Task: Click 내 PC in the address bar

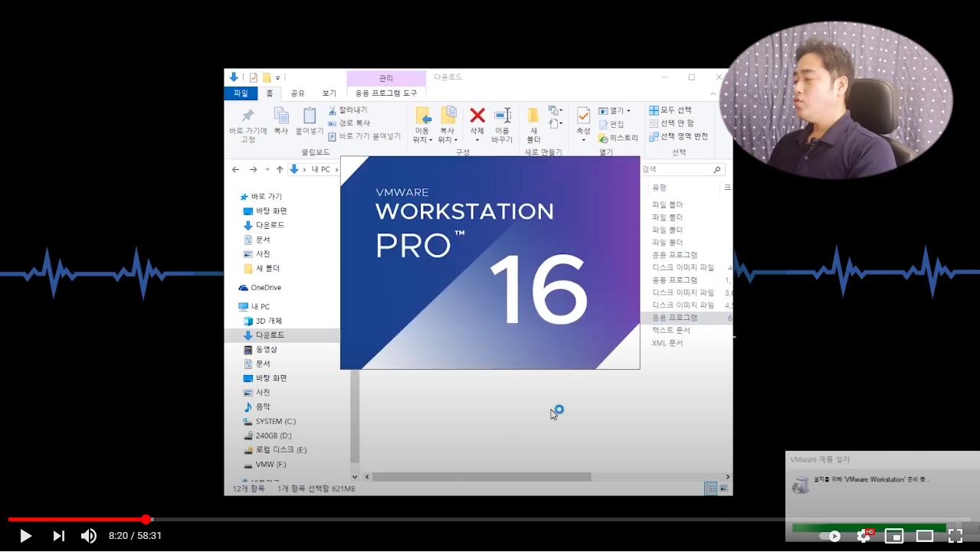Action: [321, 169]
